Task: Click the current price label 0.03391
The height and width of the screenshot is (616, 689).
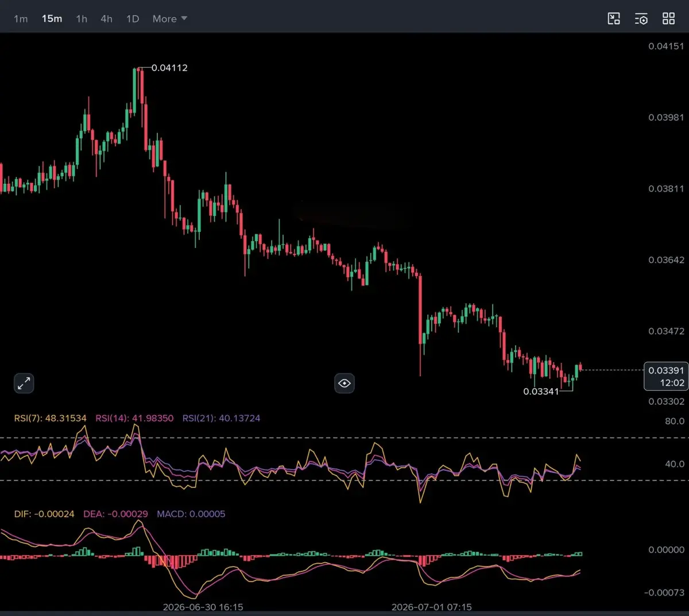Action: (666, 370)
